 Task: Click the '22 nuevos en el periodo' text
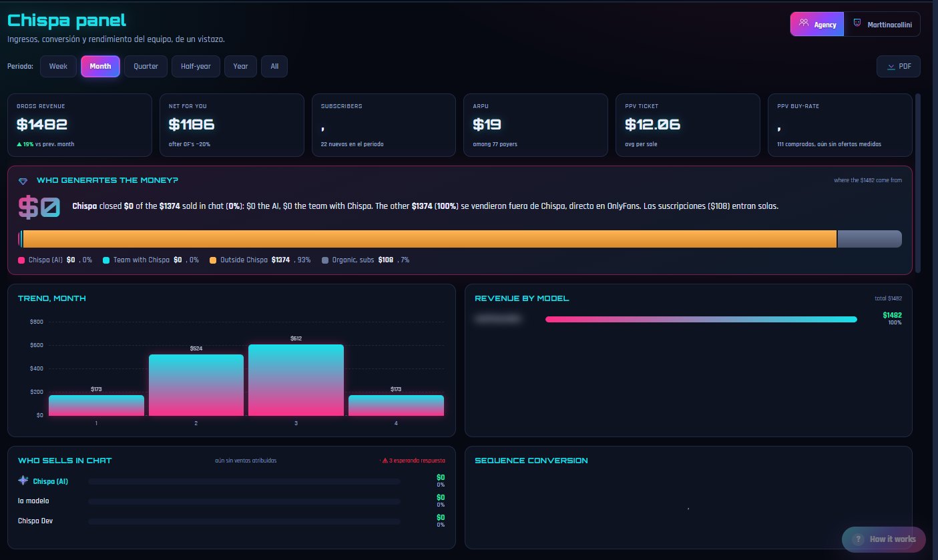352,144
